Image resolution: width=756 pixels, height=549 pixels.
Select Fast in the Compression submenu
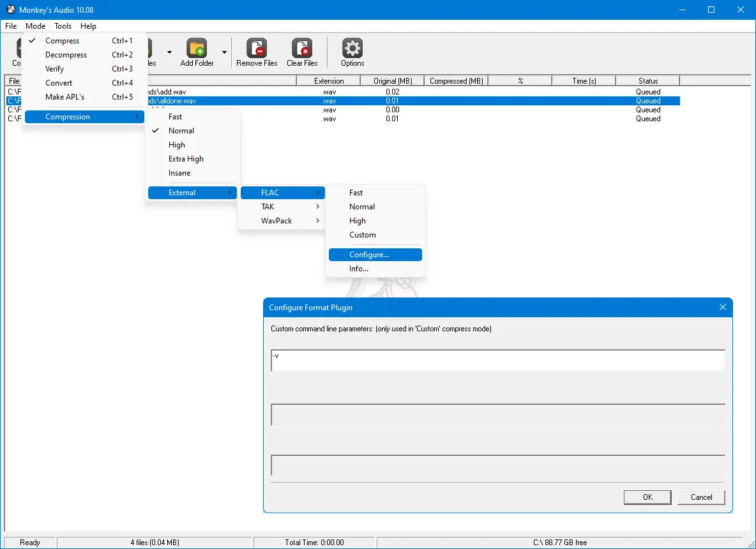pyautogui.click(x=192, y=117)
